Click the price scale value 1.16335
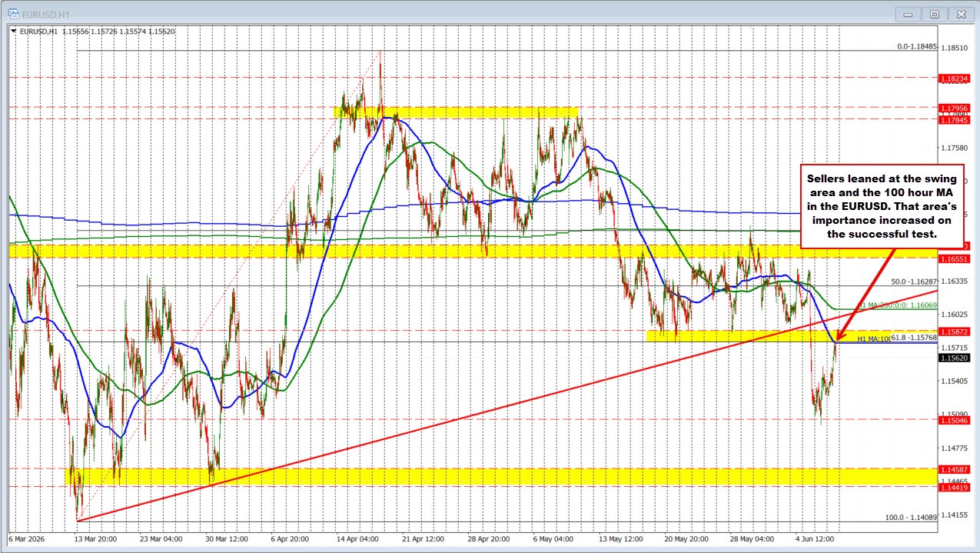The width and height of the screenshot is (980, 553). coord(955,281)
